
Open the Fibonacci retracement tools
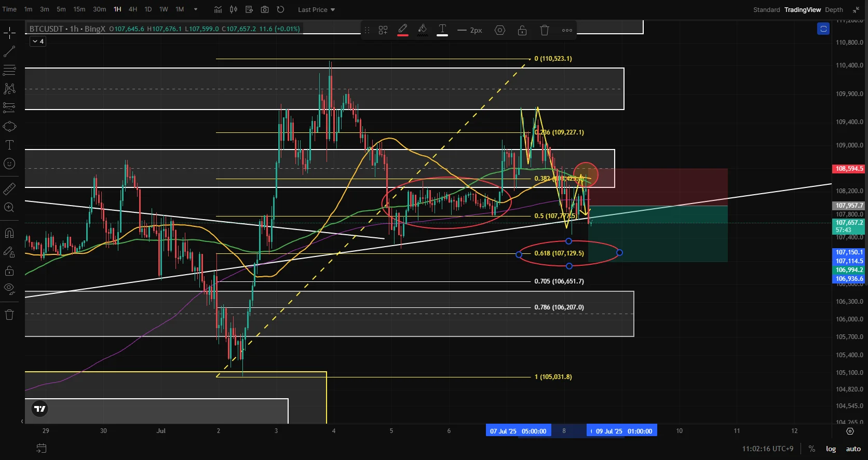click(x=9, y=70)
